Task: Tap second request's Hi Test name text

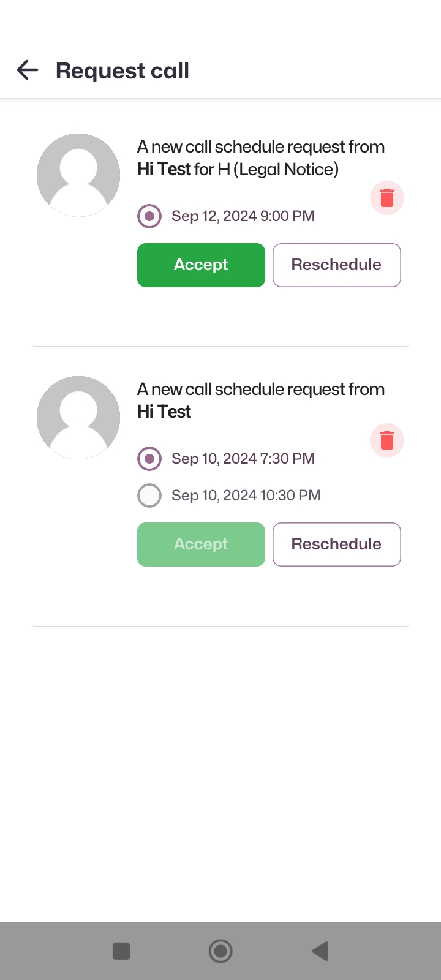Action: (x=164, y=412)
